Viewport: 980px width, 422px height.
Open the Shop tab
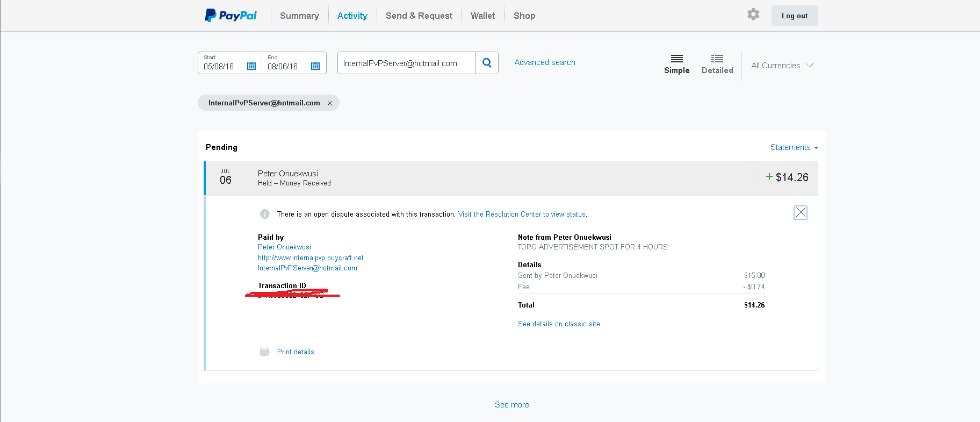click(x=524, y=16)
